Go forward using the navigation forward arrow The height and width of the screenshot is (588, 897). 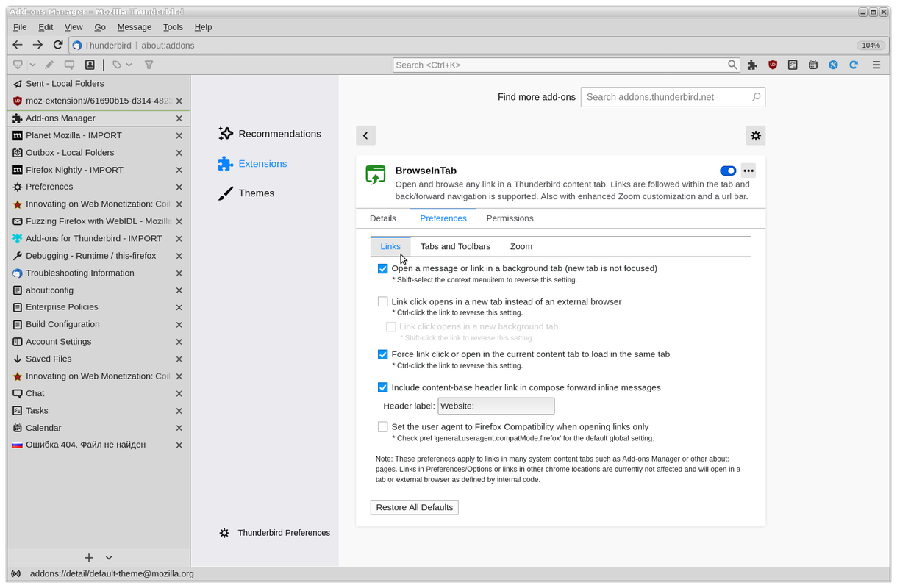pos(38,45)
